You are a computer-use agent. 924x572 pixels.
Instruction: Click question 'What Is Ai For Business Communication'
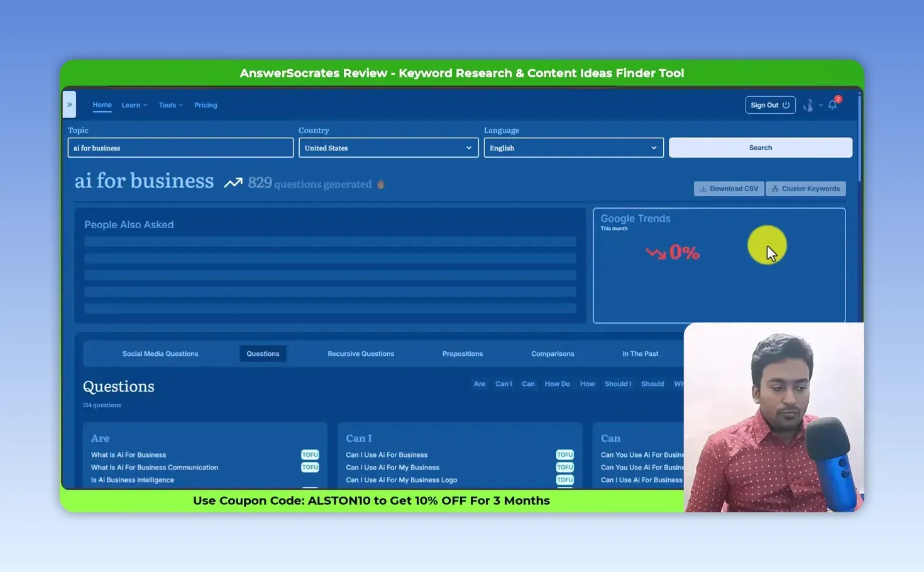pyautogui.click(x=155, y=468)
